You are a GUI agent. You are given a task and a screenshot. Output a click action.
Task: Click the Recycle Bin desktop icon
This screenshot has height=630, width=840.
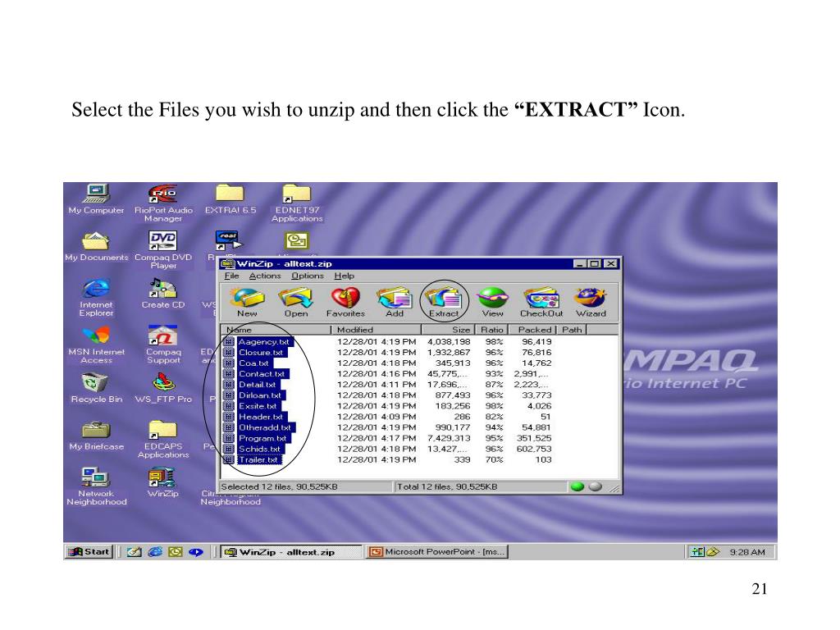coord(97,388)
